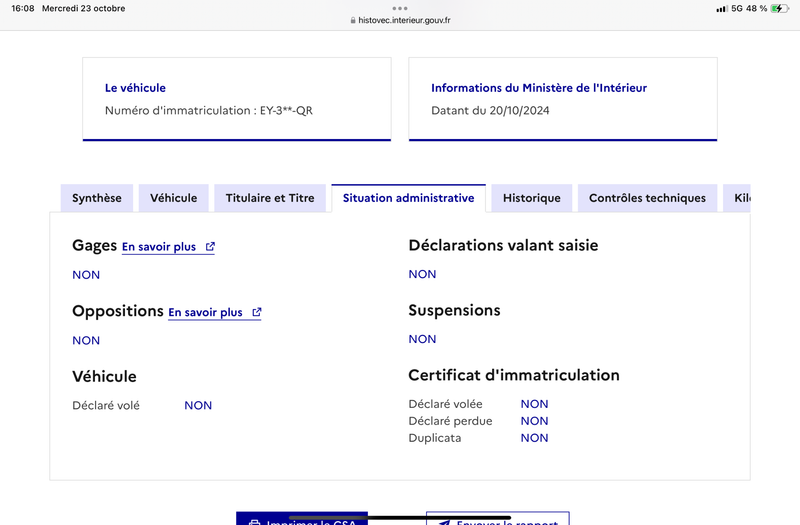Tap the padlock icon in the address bar
Image resolution: width=800 pixels, height=525 pixels.
pos(353,20)
